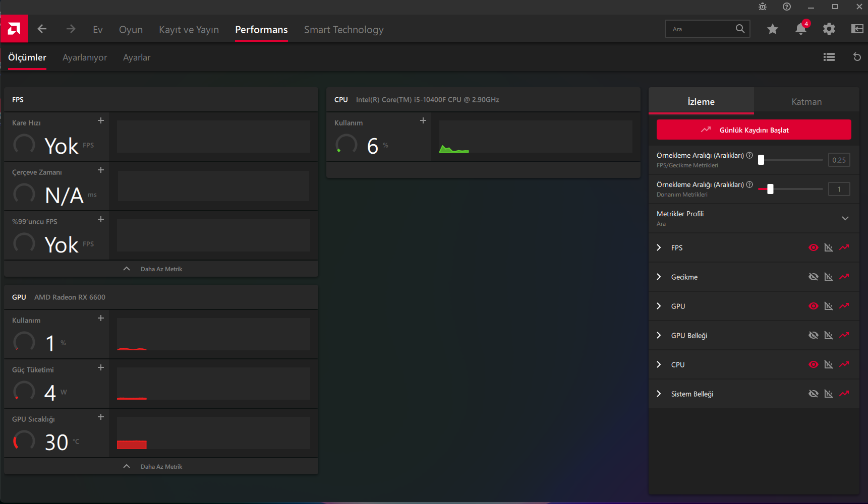
Task: Toggle graph icon for FPS row
Action: (829, 247)
